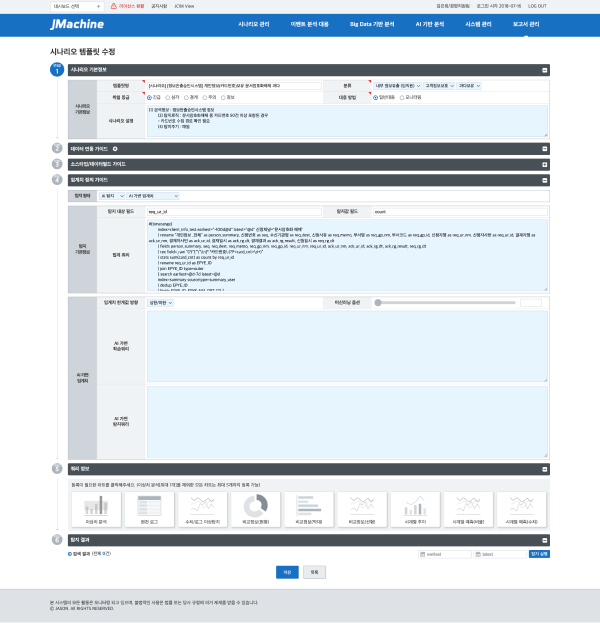Click the blue 저장 save button
600x623 pixels.
pos(287,571)
